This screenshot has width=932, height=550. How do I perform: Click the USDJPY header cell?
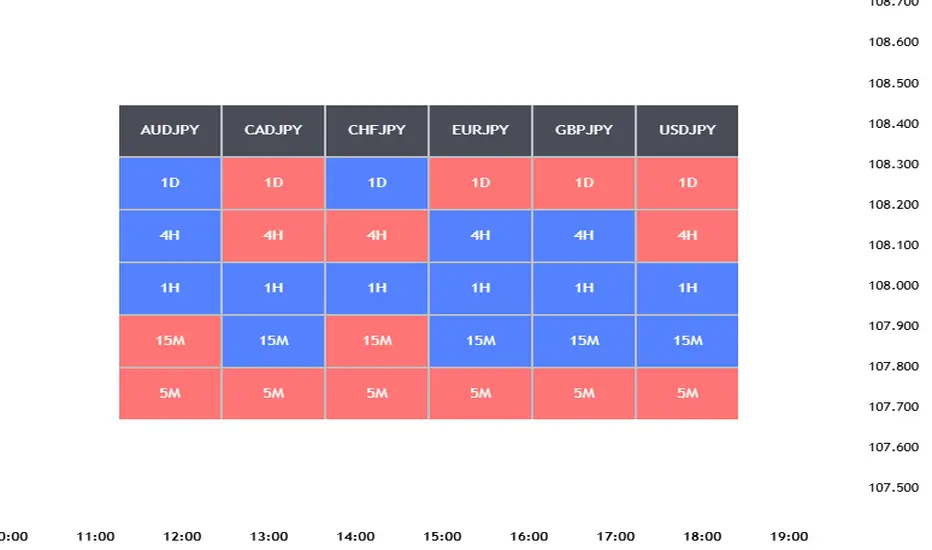(687, 130)
